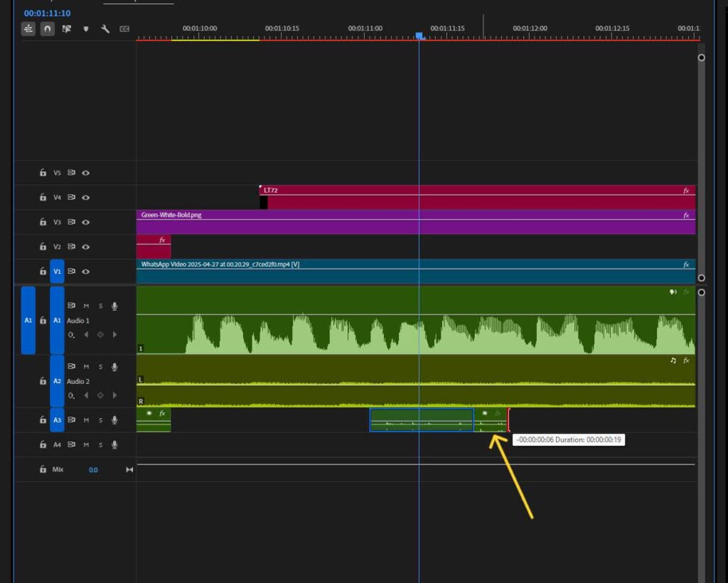Lock the A4 audio track

[43, 444]
